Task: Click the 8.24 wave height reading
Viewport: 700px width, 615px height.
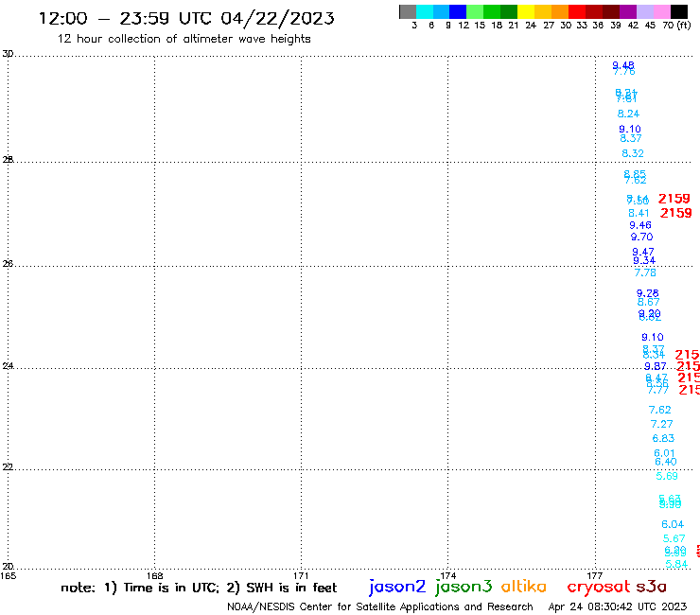Action: [x=628, y=114]
